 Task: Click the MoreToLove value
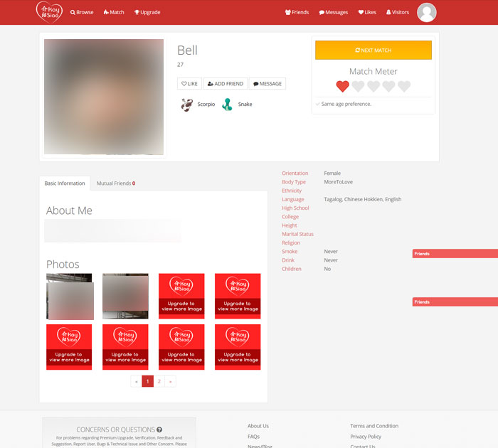tap(338, 182)
